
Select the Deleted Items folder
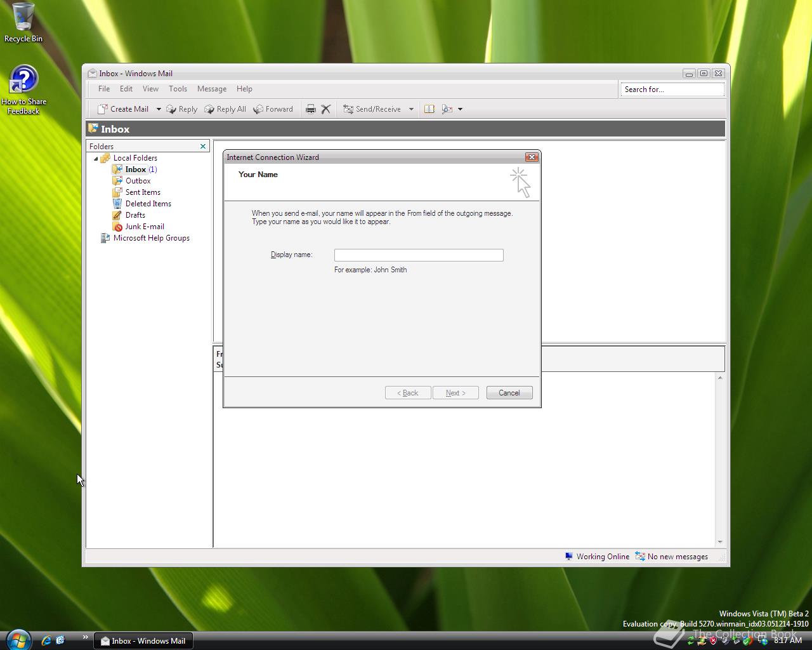[x=148, y=204]
